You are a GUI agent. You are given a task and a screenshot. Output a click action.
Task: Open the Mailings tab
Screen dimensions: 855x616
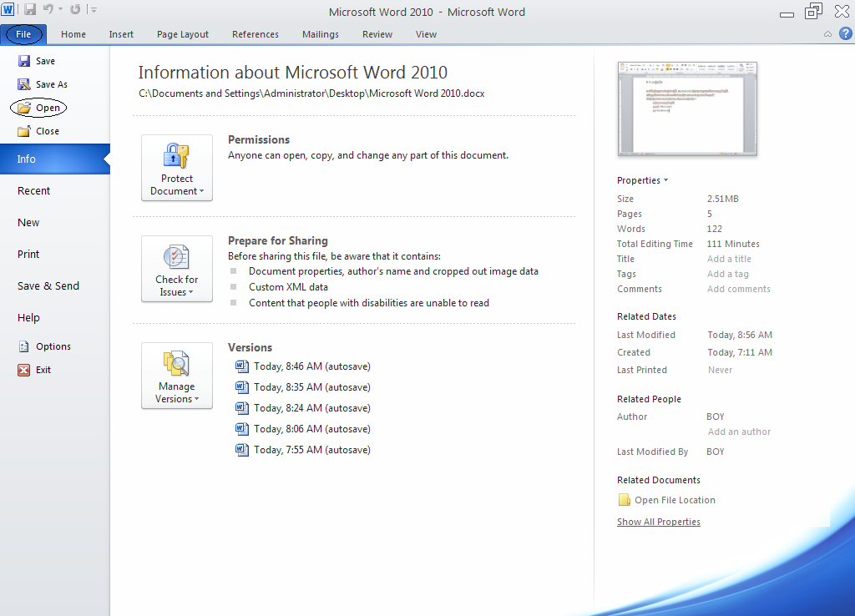pos(320,34)
